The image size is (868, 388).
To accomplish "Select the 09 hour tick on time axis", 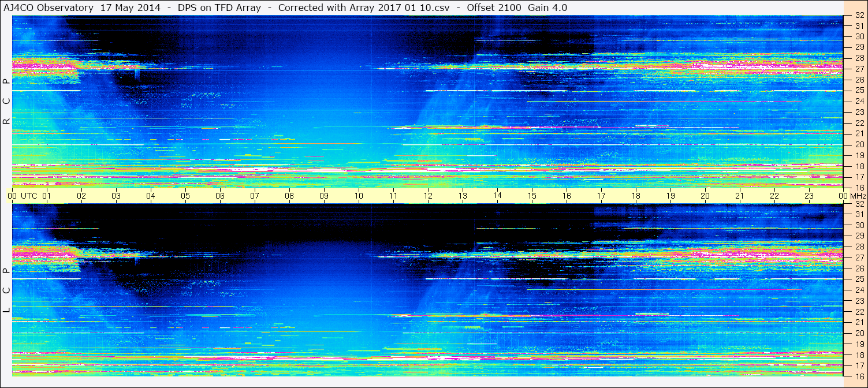I will 324,196.
